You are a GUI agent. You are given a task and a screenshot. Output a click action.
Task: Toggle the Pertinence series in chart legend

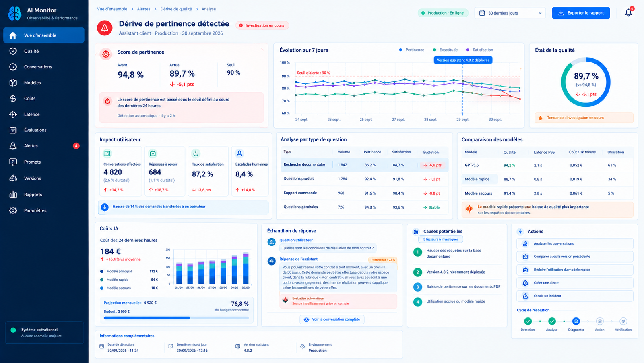pos(411,50)
